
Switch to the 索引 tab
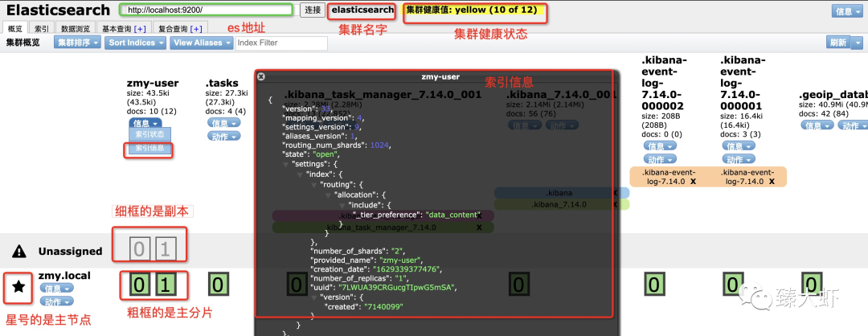coord(42,28)
